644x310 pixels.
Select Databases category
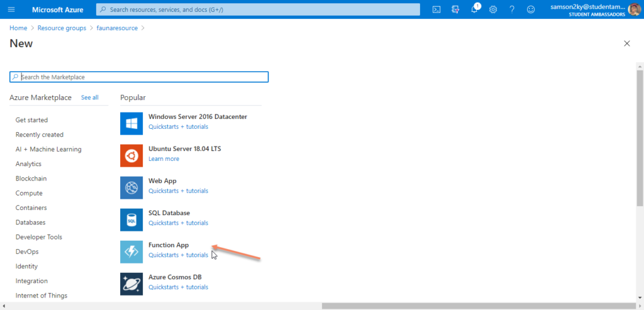pyautogui.click(x=30, y=223)
